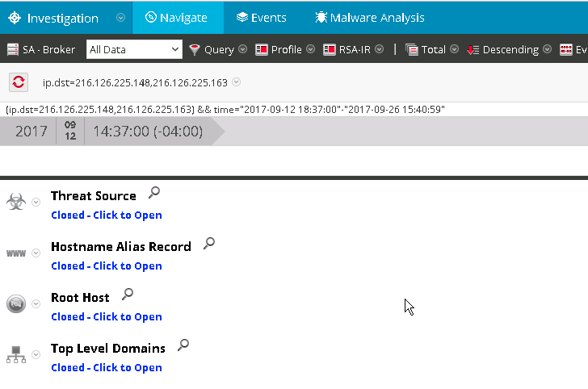Click the Profile icon in toolbar

click(x=262, y=49)
